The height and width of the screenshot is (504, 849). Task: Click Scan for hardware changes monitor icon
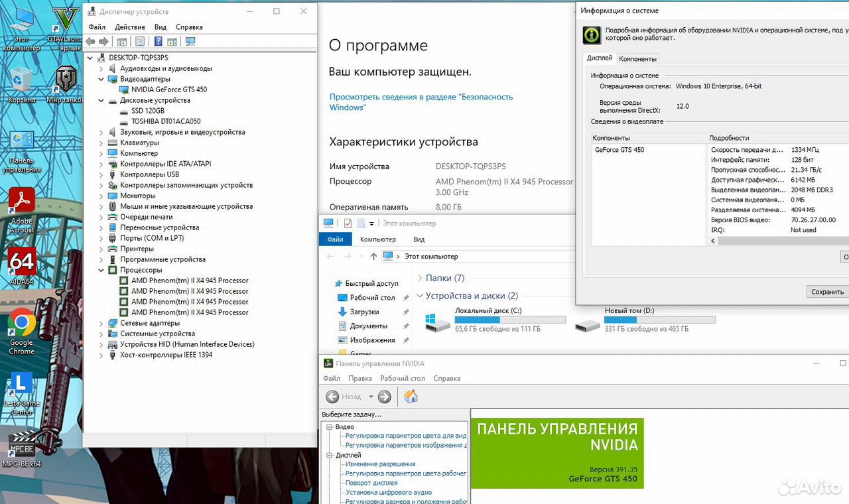click(190, 41)
